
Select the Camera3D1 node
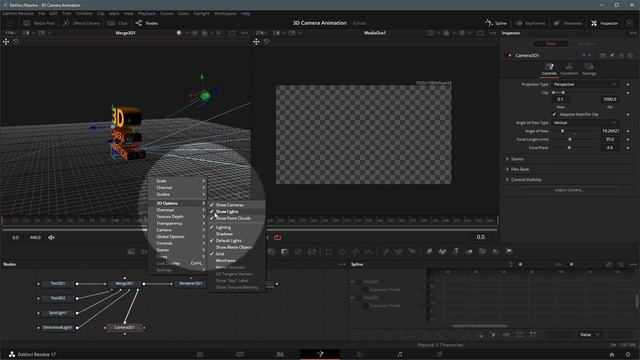124,327
